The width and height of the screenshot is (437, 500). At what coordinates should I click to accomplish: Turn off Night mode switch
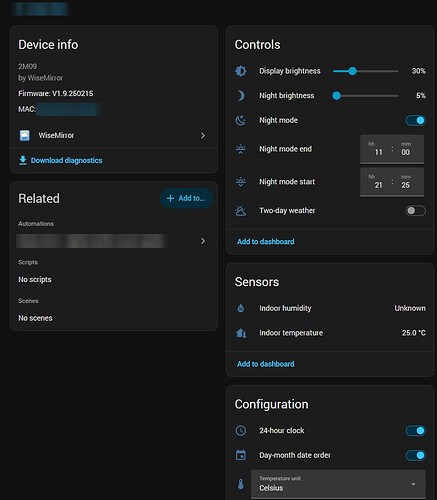(416, 120)
